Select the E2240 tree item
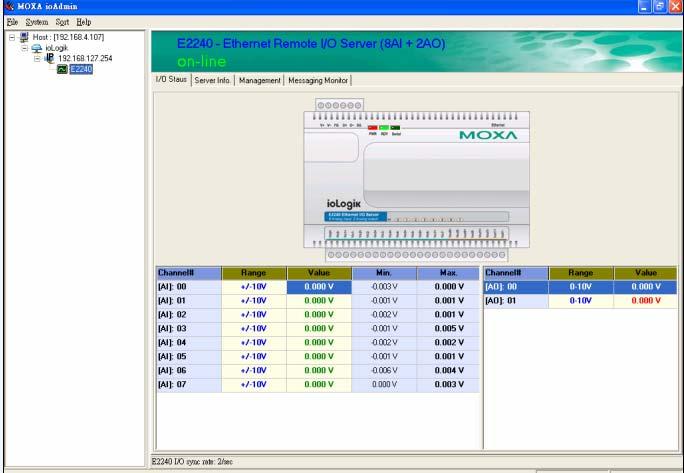This screenshot has width=684, height=473. 81,69
